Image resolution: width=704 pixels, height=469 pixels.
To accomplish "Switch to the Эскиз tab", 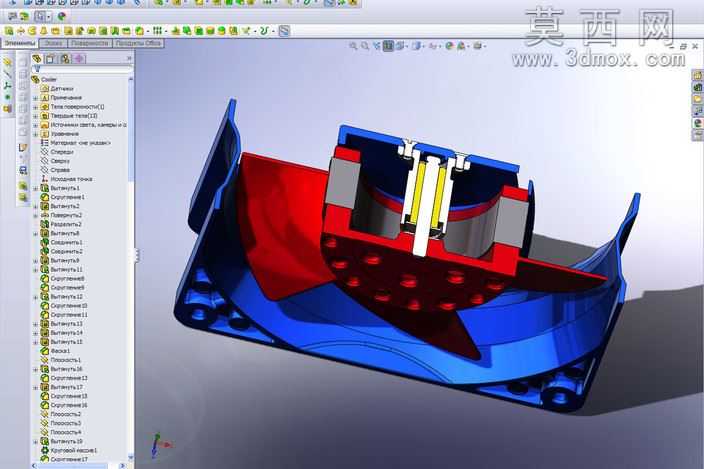I will tap(53, 44).
